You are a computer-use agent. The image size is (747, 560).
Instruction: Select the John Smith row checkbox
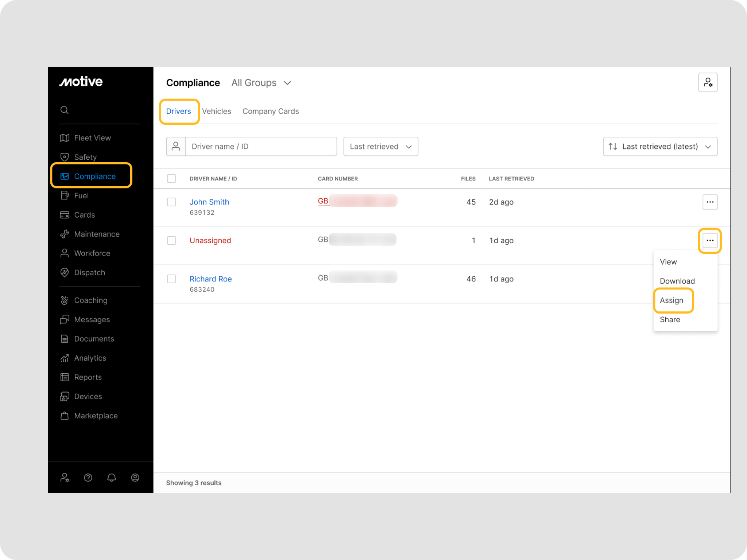pos(171,202)
